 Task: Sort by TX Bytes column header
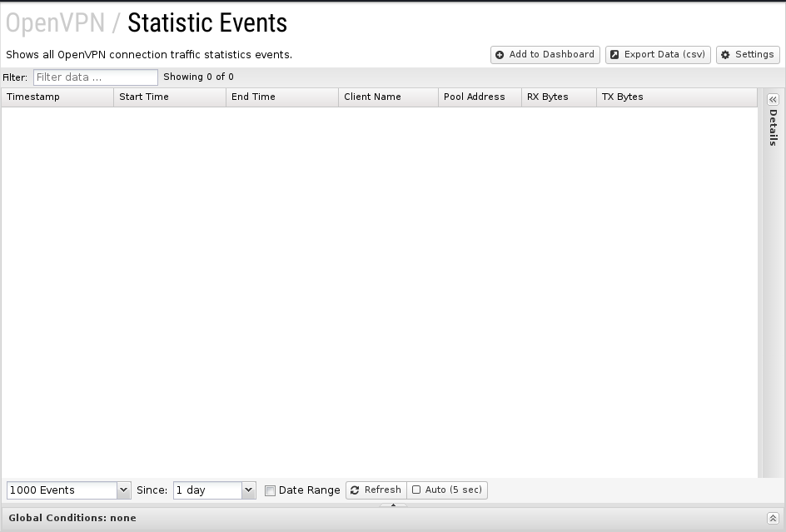(x=677, y=97)
